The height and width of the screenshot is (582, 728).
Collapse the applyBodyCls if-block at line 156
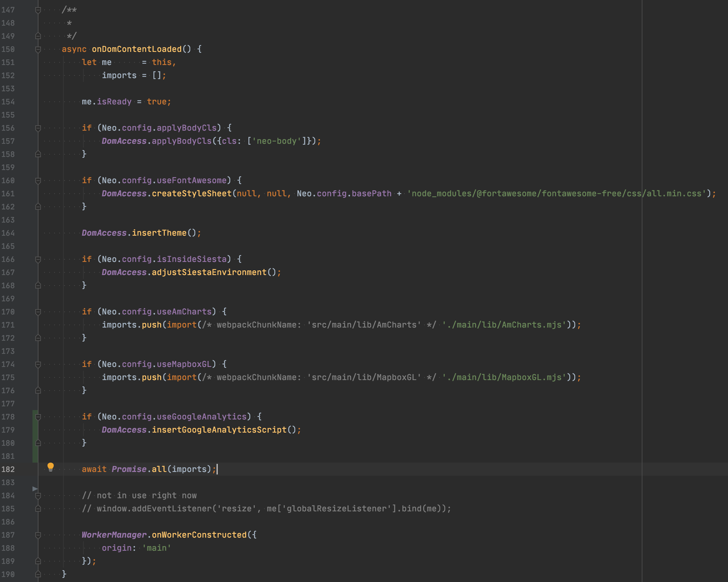tap(38, 128)
